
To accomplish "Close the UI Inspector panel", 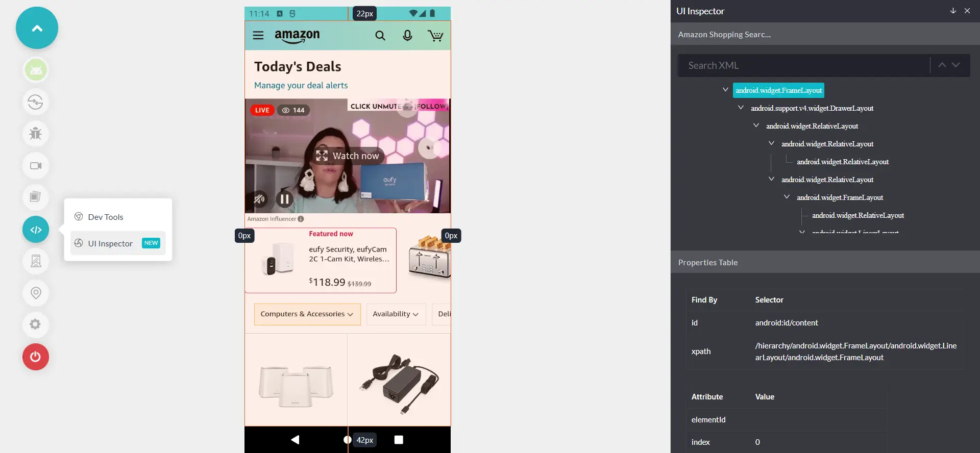I will coord(967,11).
